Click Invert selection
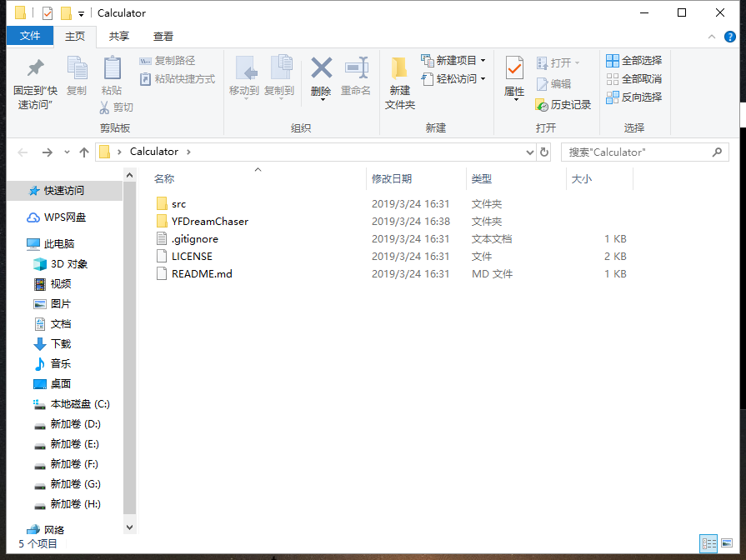 633,97
